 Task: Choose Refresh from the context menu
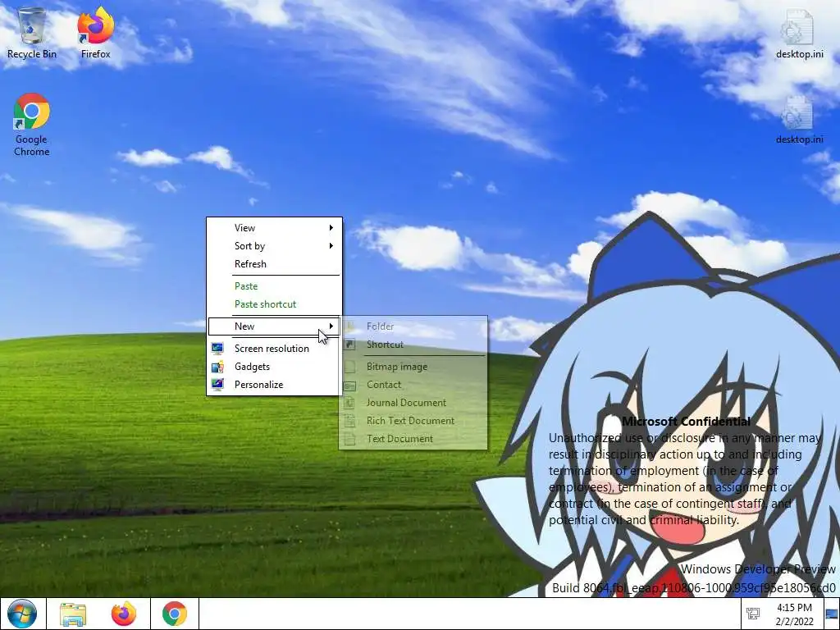[274, 263]
